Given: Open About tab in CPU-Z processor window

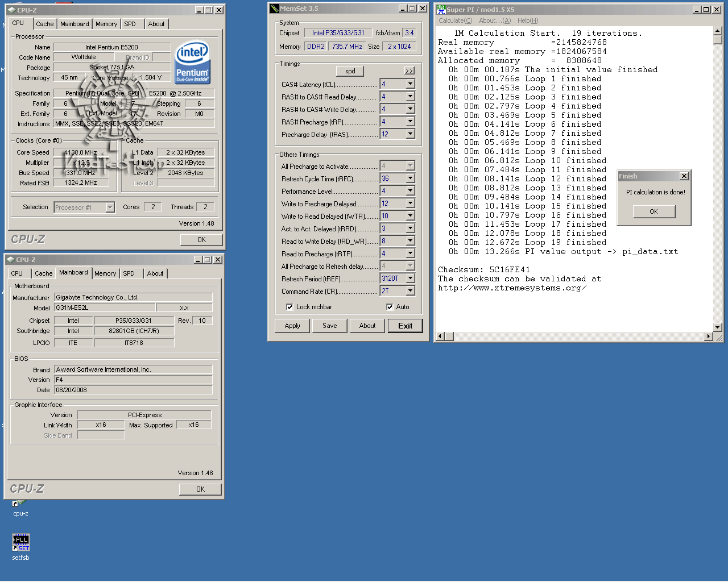Looking at the screenshot, I should click(x=156, y=24).
